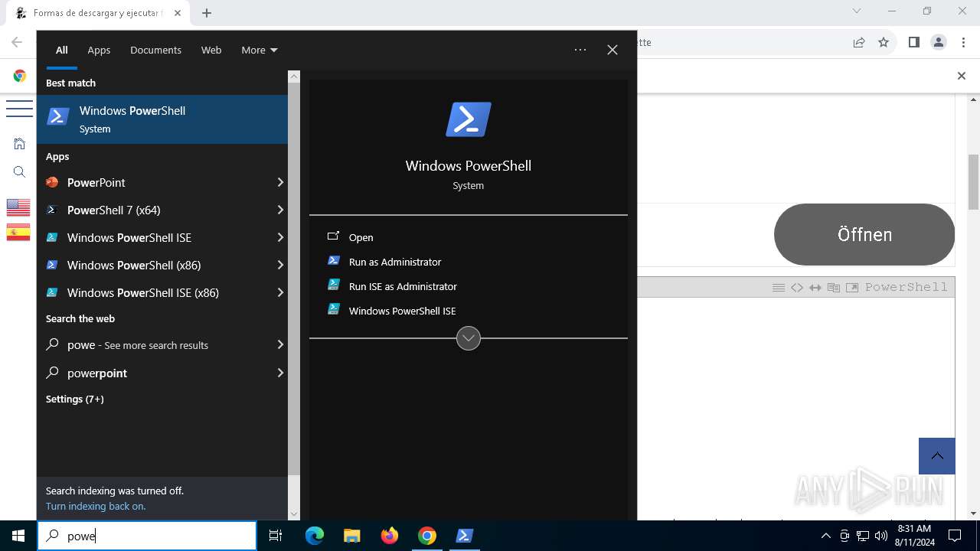Select the Spanish flag language
This screenshot has height=551, width=980.
[x=18, y=232]
